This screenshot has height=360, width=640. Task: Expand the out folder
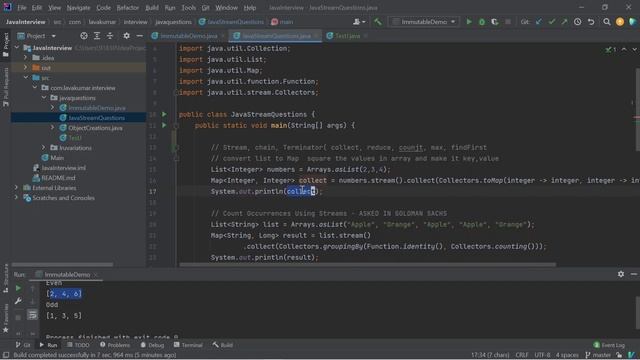pos(25,67)
